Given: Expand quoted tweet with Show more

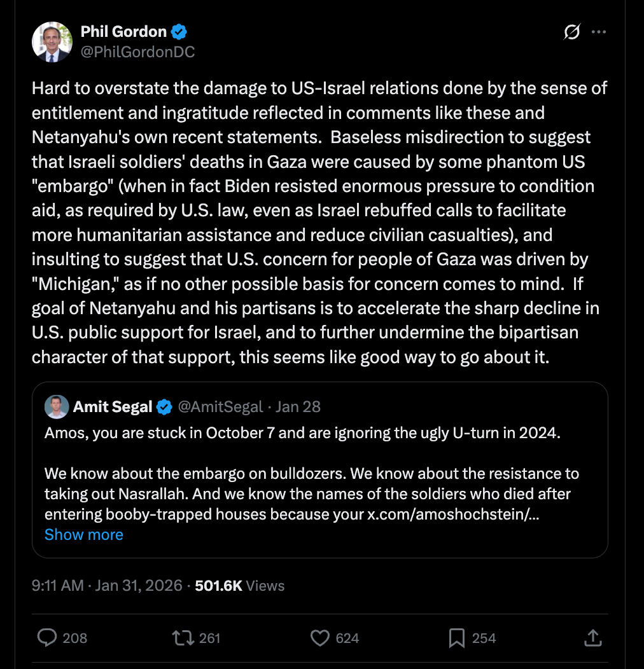Looking at the screenshot, I should (84, 535).
